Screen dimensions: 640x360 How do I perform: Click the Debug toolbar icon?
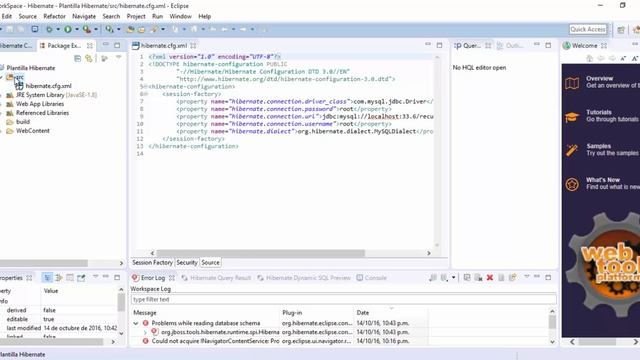pos(49,29)
